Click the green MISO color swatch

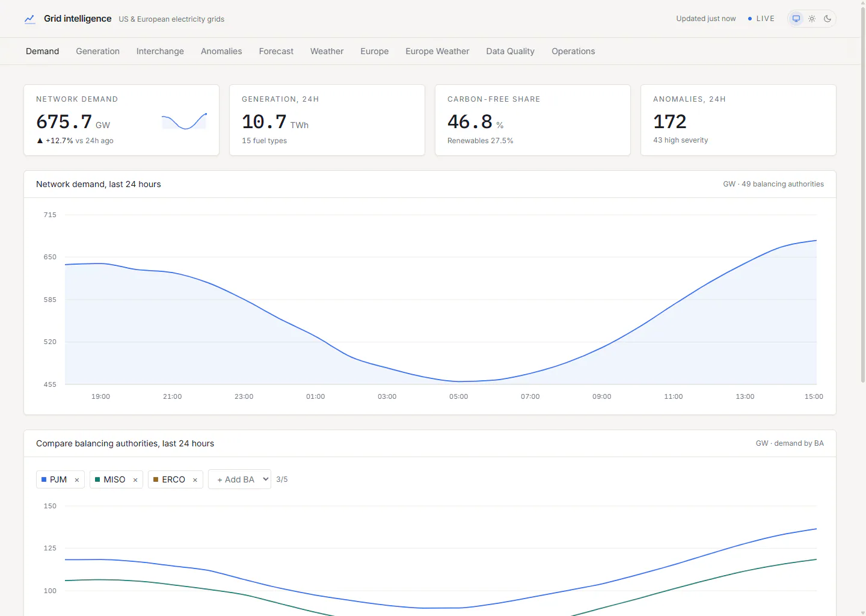coord(97,479)
